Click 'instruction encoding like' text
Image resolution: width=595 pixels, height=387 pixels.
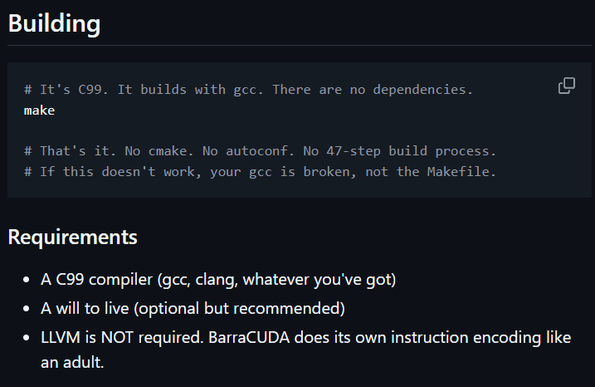coord(481,337)
